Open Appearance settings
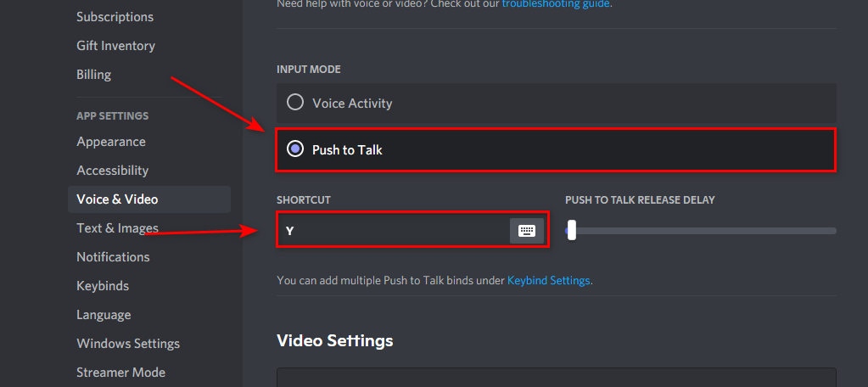868x387 pixels. (x=111, y=142)
